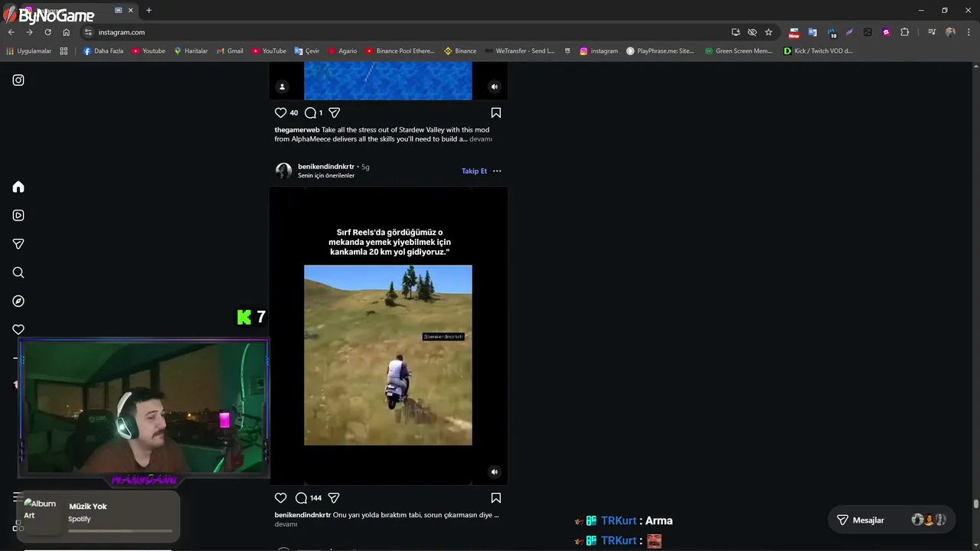
Task: Like benikendindnkrtr post heart icon
Action: (280, 497)
